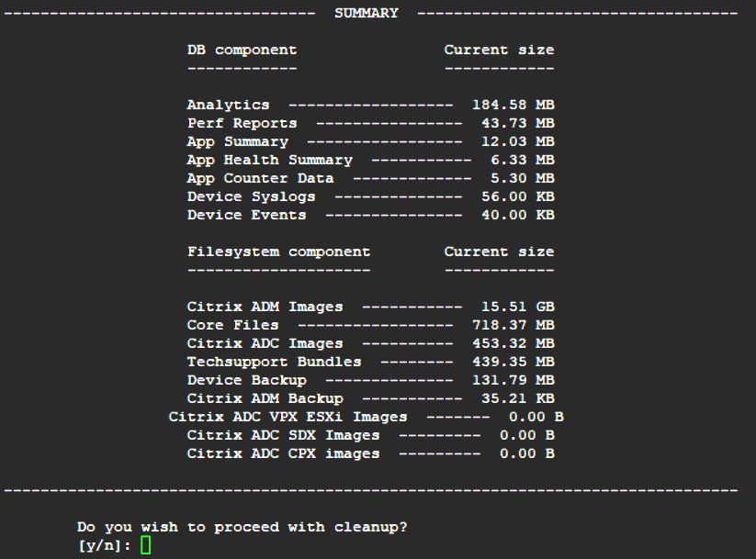Click the 'Core Files' row label

click(x=233, y=325)
